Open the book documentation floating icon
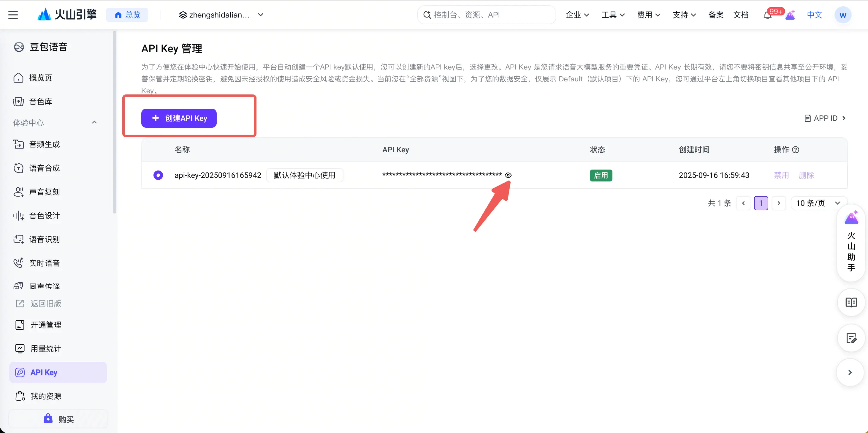Image resolution: width=868 pixels, height=433 pixels. pos(851,303)
